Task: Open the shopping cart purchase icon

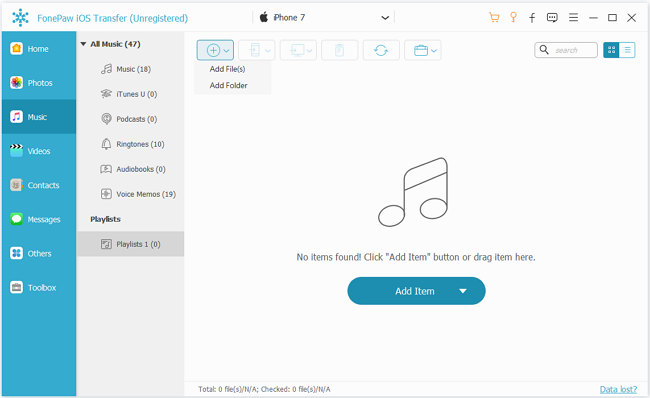Action: [x=494, y=17]
